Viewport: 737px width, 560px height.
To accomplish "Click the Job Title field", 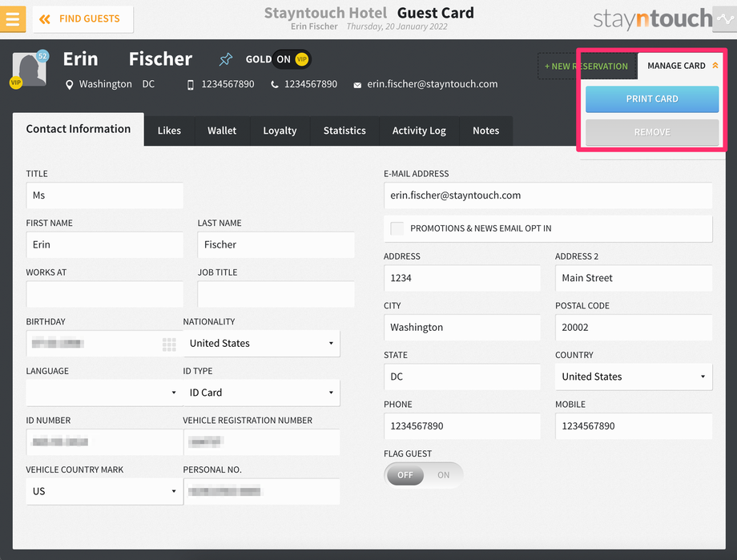I will (276, 294).
